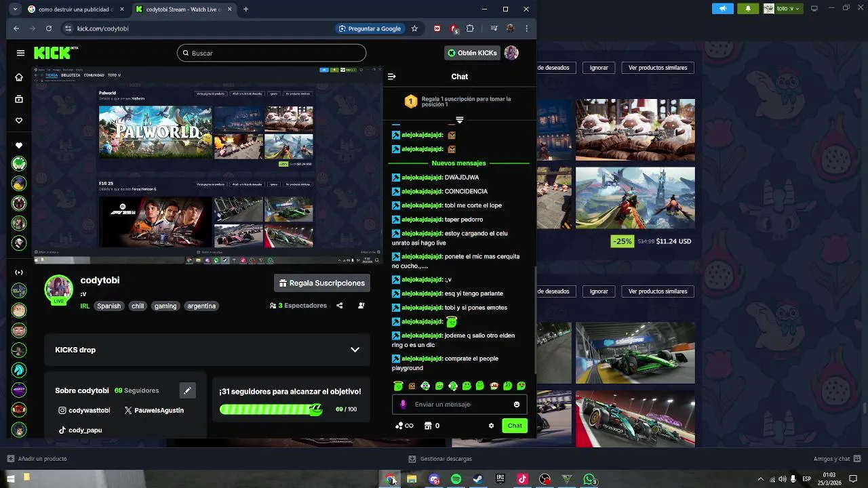Viewport: 868px width, 488px height.
Task: Click the live stream video player
Action: coord(208,165)
